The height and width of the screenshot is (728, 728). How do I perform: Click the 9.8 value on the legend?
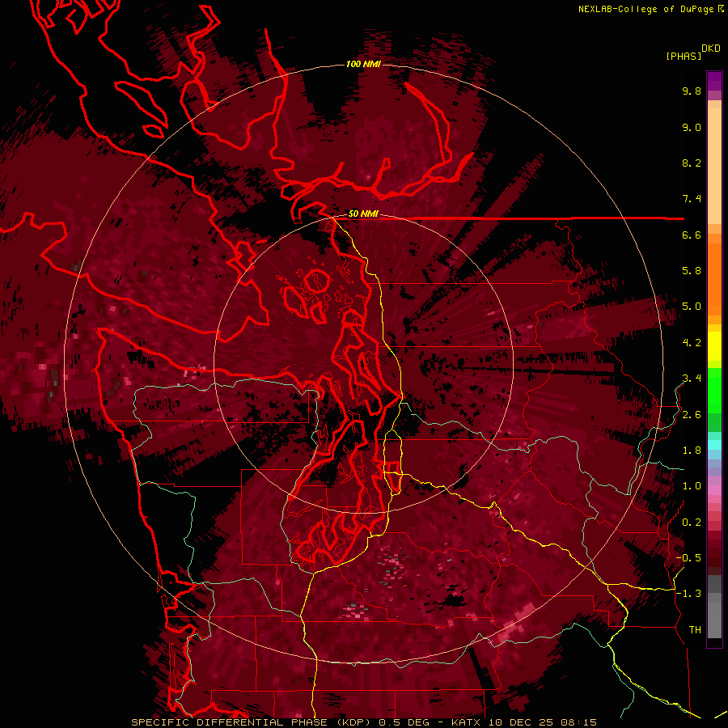[692, 91]
